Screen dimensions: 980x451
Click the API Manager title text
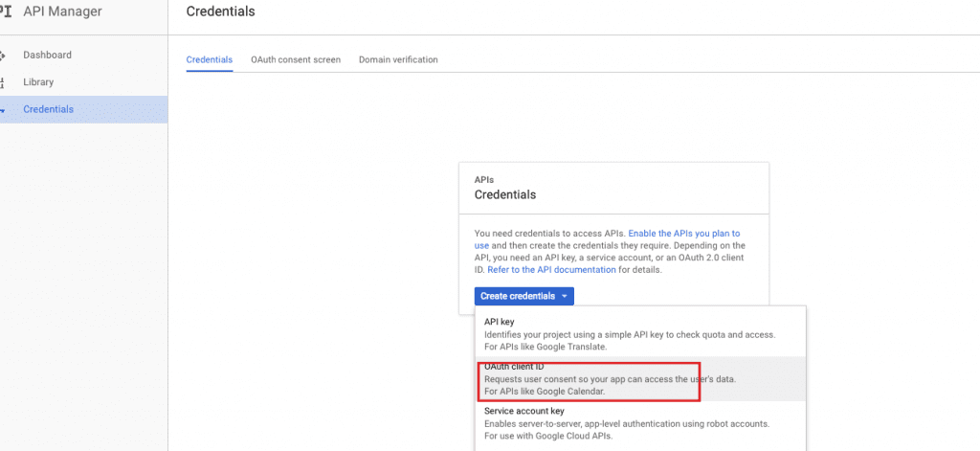click(62, 11)
